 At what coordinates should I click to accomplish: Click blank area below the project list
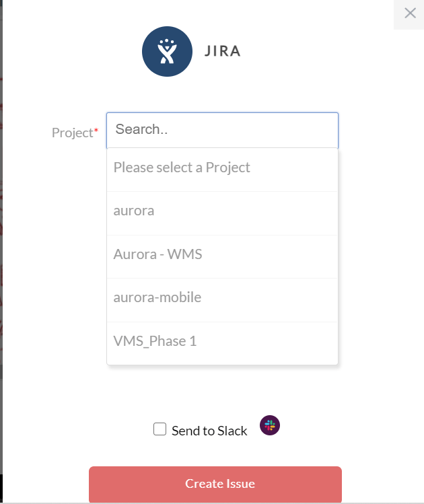[x=223, y=389]
